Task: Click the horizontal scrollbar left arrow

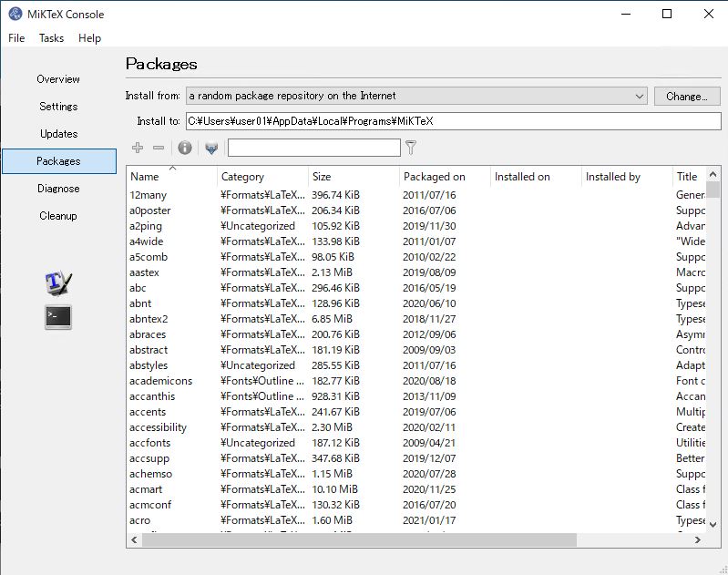Action: pyautogui.click(x=134, y=539)
